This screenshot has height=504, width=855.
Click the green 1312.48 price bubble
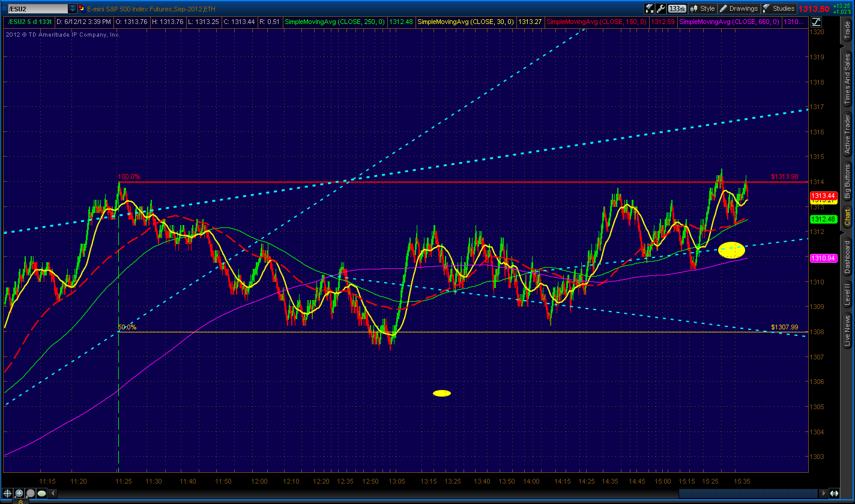coord(823,219)
